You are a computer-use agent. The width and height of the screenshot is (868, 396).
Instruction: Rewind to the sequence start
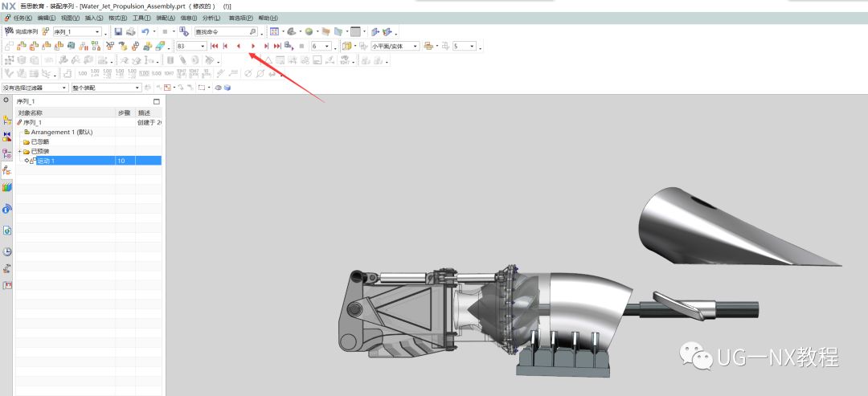tap(215, 46)
